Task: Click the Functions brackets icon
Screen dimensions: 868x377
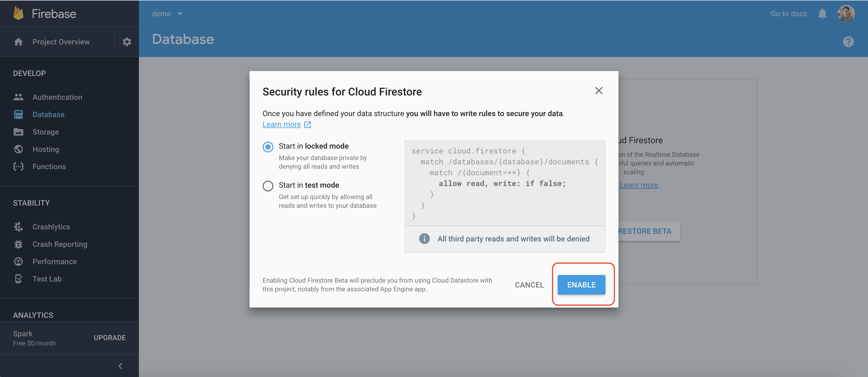Action: (18, 167)
